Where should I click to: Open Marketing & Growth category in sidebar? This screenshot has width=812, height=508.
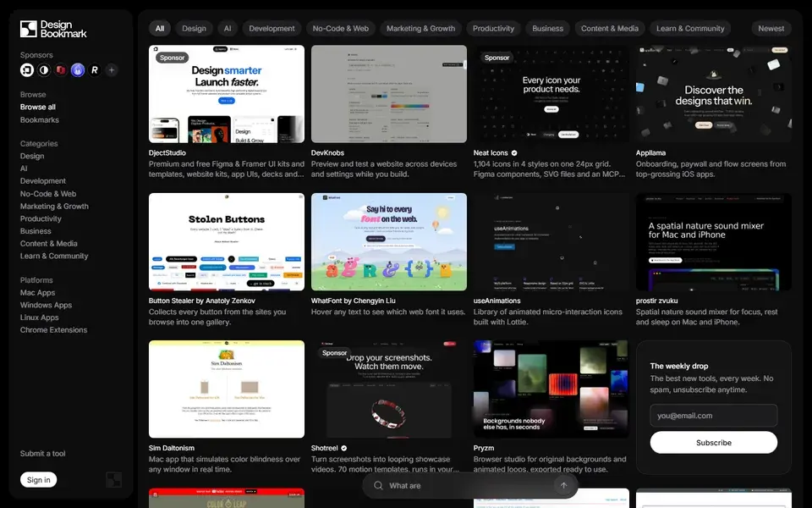pos(54,207)
